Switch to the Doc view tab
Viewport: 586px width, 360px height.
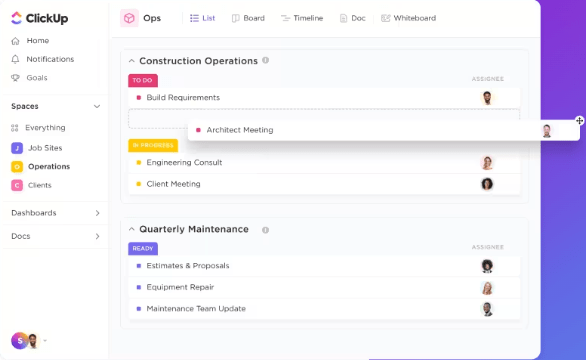tap(352, 18)
